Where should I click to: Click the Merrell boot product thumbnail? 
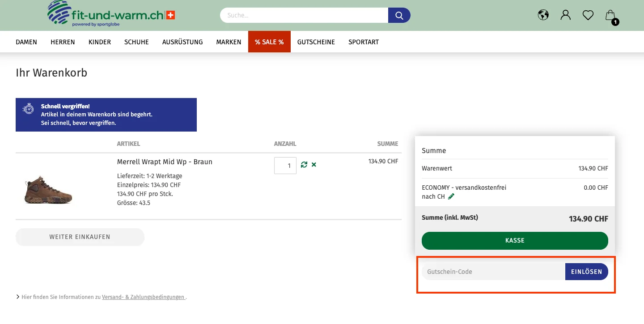pyautogui.click(x=48, y=190)
